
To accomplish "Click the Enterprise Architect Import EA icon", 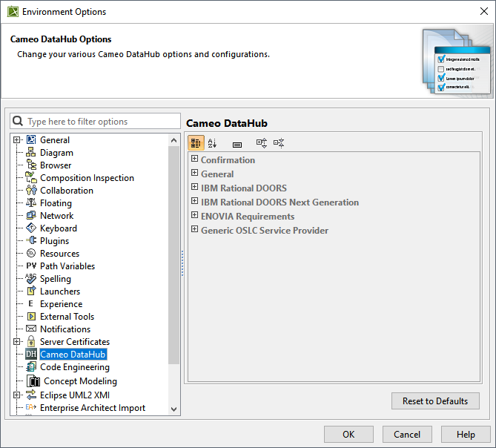I will [31, 407].
